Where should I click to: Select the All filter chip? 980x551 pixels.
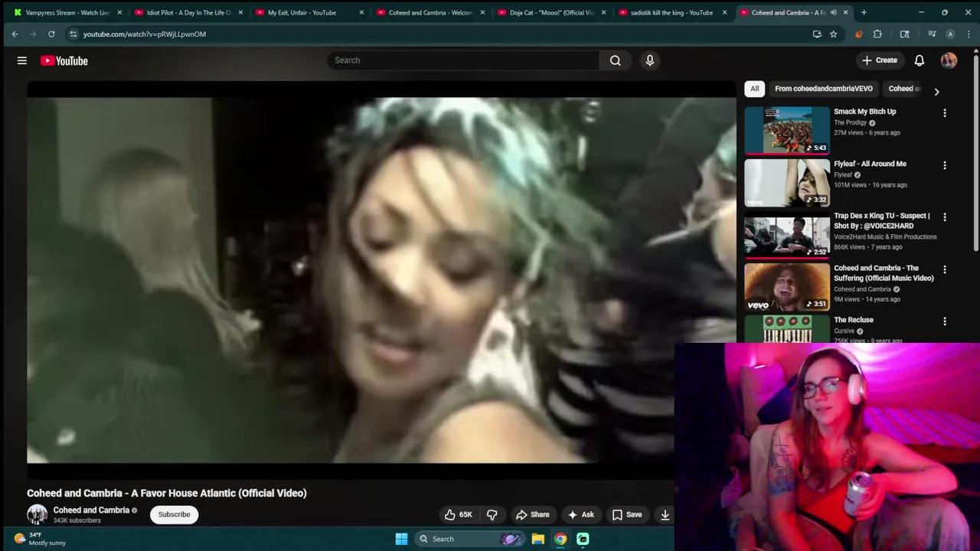point(754,89)
